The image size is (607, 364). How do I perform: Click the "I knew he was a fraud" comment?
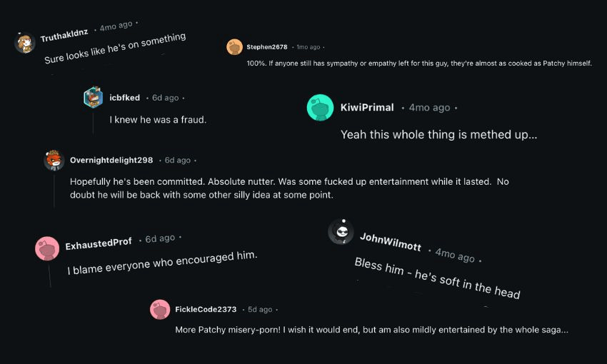[x=158, y=120]
